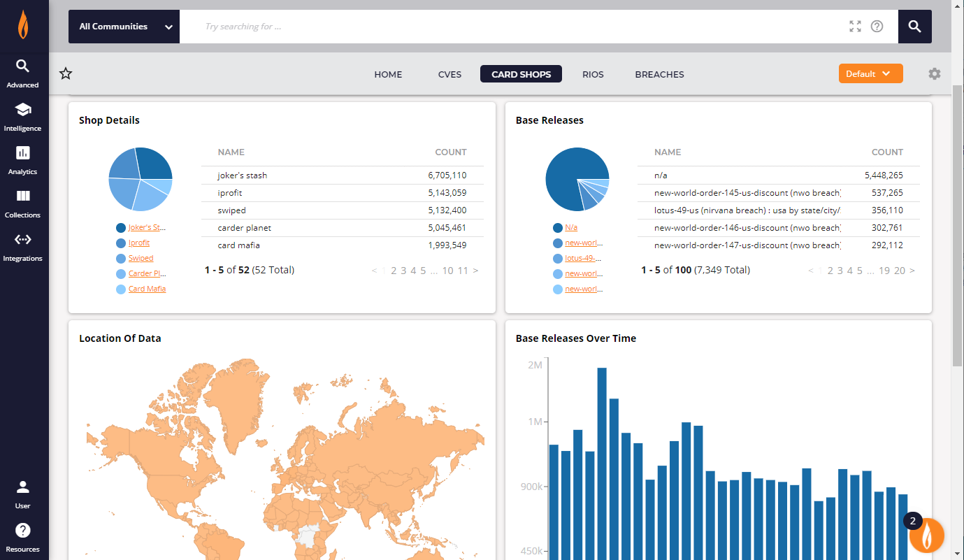Open dashboard settings gear
Viewport: 964px width, 560px height.
pos(935,74)
